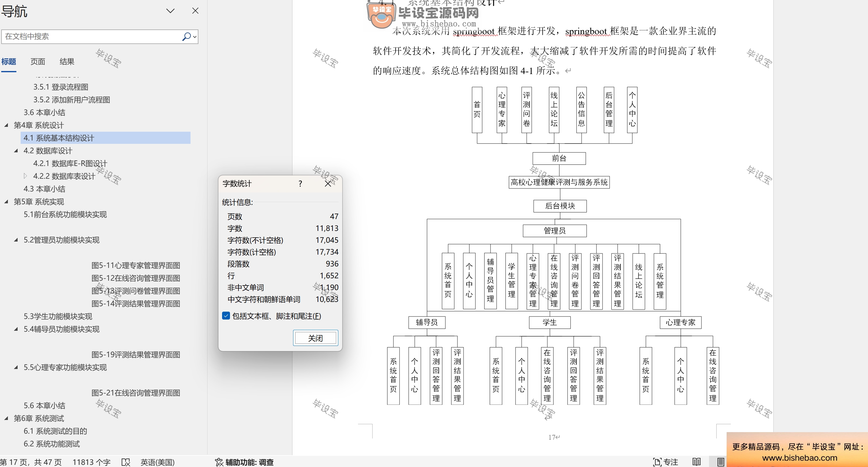This screenshot has height=467, width=868.
Task: Select 图5-19评测结果管理界面图 entry
Action: pos(135,354)
